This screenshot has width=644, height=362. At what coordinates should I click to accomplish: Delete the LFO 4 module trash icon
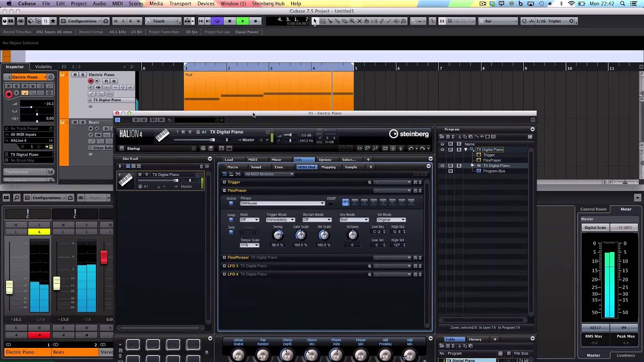click(x=420, y=275)
